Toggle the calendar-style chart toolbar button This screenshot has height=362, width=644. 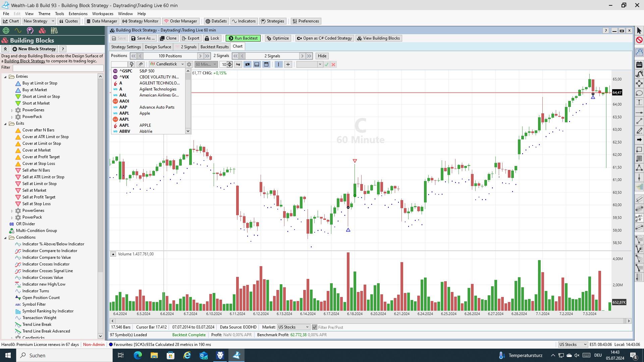tap(266, 64)
